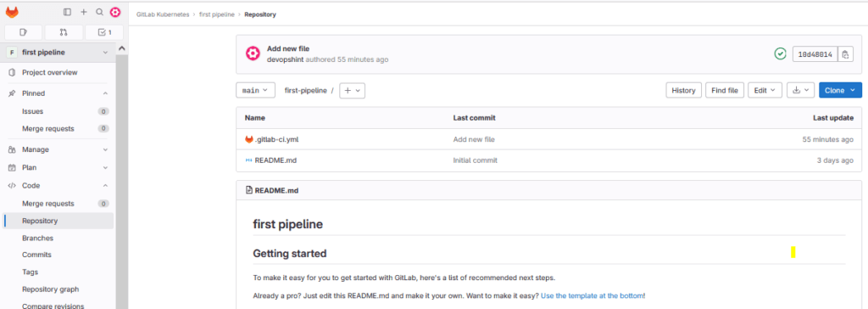Click the Code section brackets icon
The height and width of the screenshot is (309, 868).
tap(12, 186)
